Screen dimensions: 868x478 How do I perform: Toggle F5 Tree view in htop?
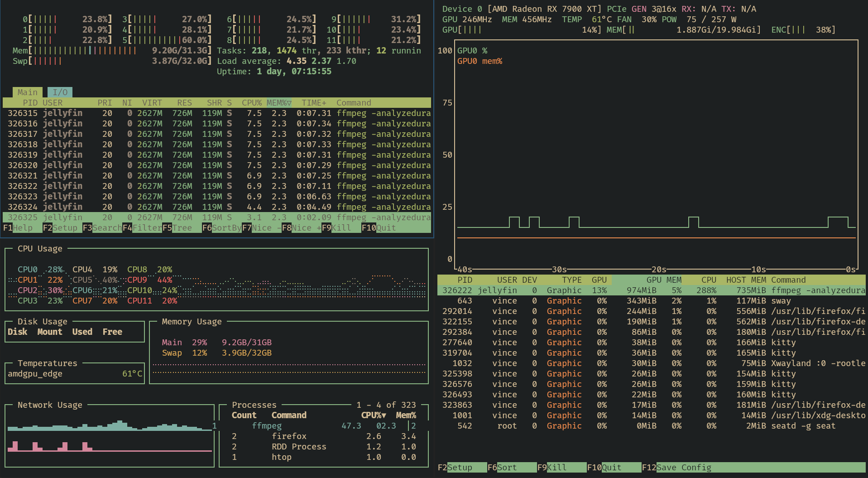[x=177, y=228]
